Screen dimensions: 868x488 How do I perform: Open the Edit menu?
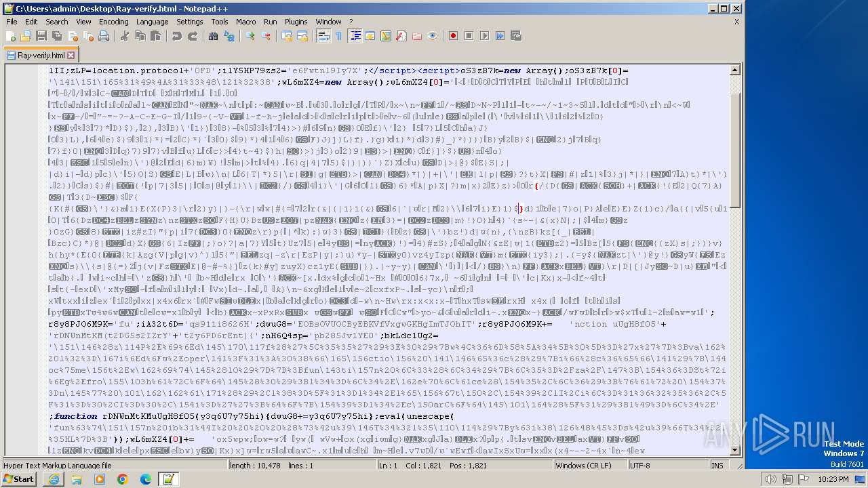[31, 22]
